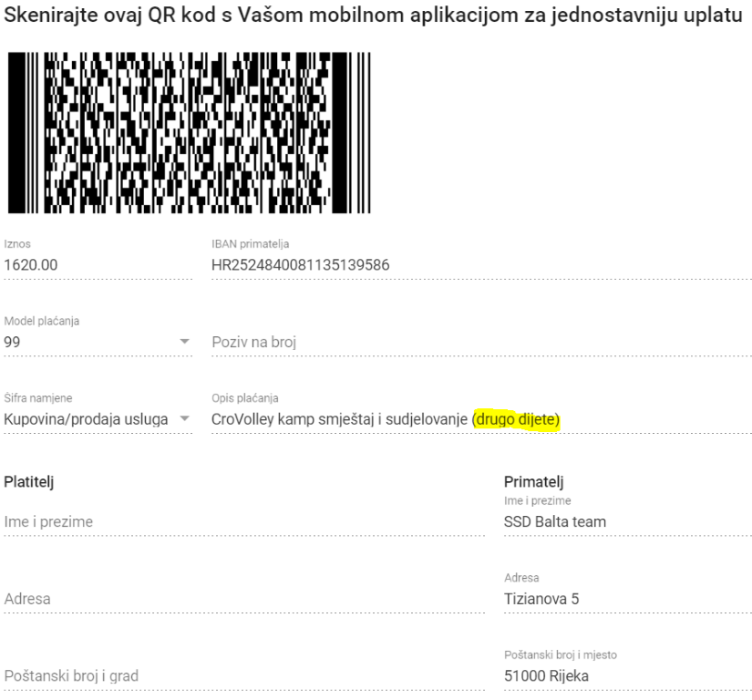Click the recipient field 51000 Rijeka
The height and width of the screenshot is (700, 752).
546,676
